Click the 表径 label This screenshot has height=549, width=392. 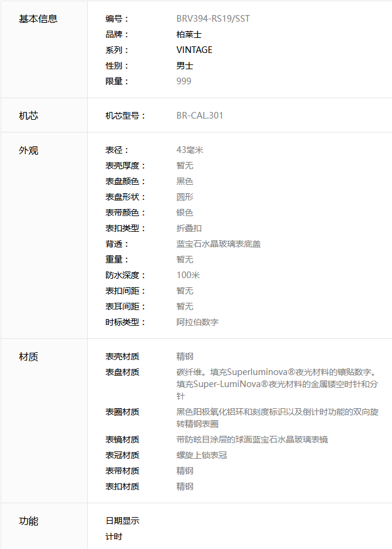pyautogui.click(x=117, y=150)
